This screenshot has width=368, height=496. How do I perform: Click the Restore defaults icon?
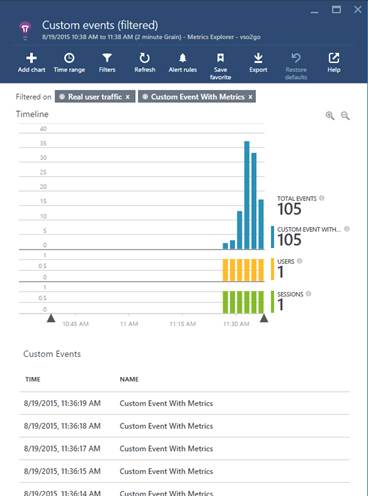[296, 58]
